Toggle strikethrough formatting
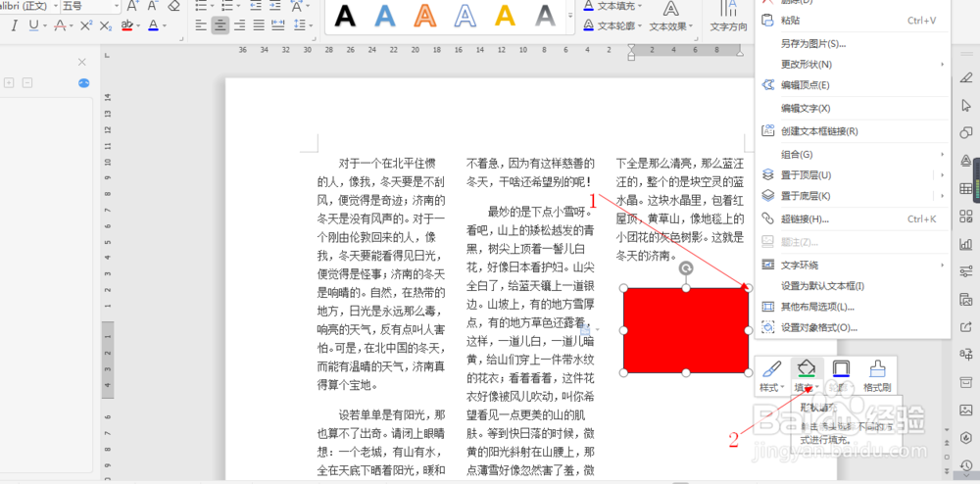This screenshot has width=980, height=484. click(60, 25)
